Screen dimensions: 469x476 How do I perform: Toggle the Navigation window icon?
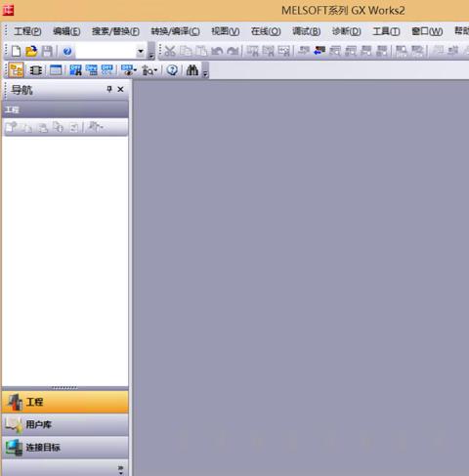(16, 70)
